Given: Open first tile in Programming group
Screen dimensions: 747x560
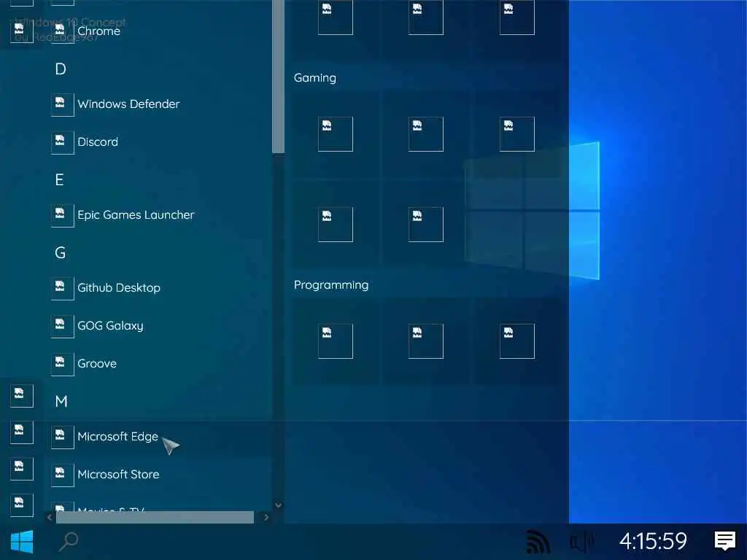Looking at the screenshot, I should 336,341.
